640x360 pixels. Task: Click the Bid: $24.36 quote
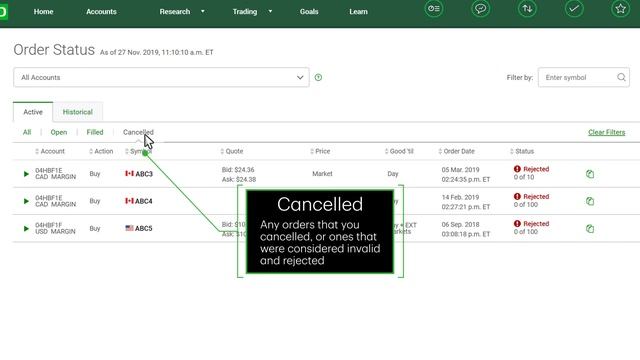pyautogui.click(x=238, y=169)
